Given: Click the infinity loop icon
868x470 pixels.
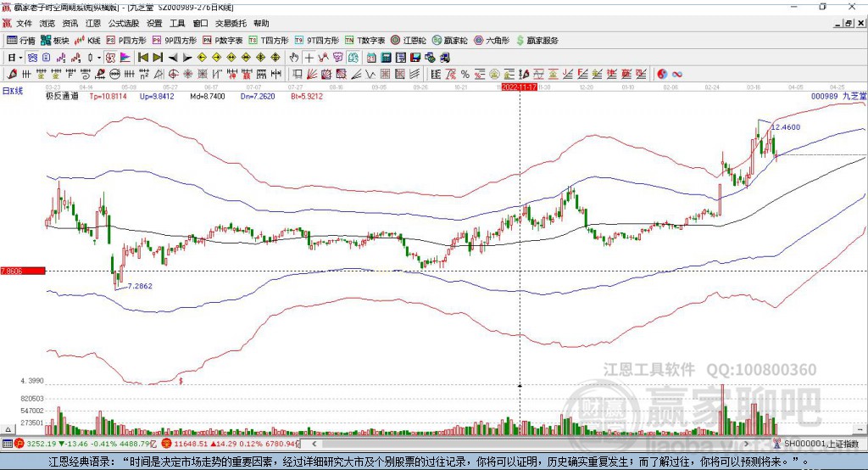Looking at the screenshot, I should pos(677,75).
